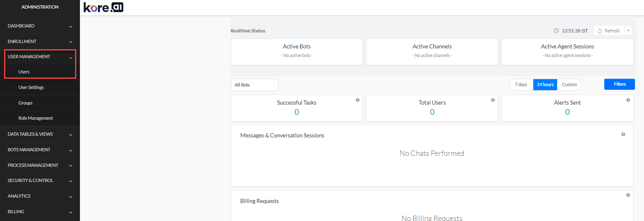Open the Groups menu item
This screenshot has width=644, height=221.
[25, 103]
